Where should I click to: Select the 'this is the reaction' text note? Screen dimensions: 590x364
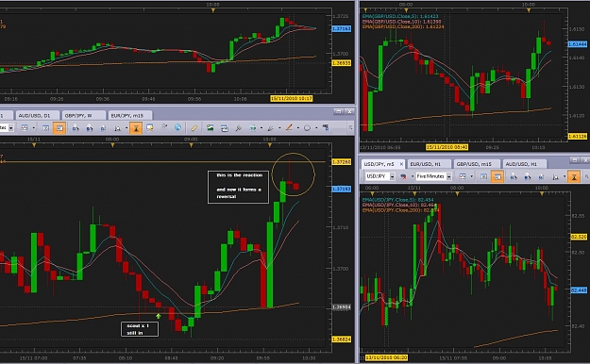(238, 187)
